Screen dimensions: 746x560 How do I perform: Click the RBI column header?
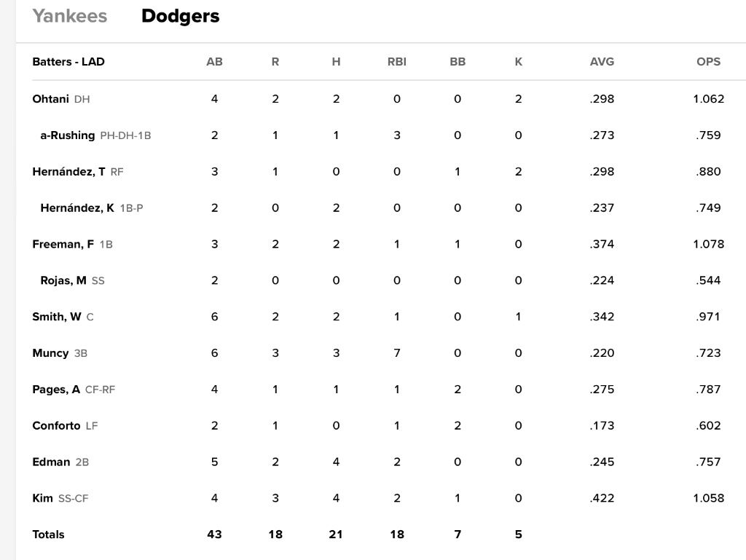tap(397, 62)
